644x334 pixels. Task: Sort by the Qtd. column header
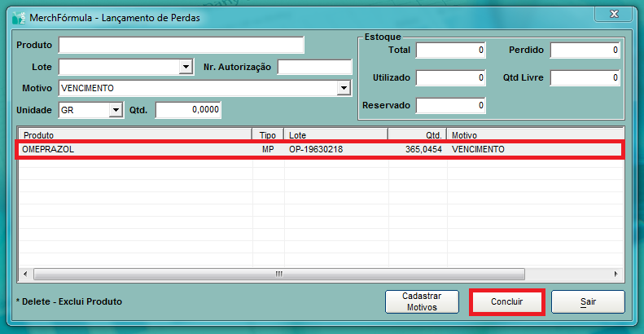point(417,134)
